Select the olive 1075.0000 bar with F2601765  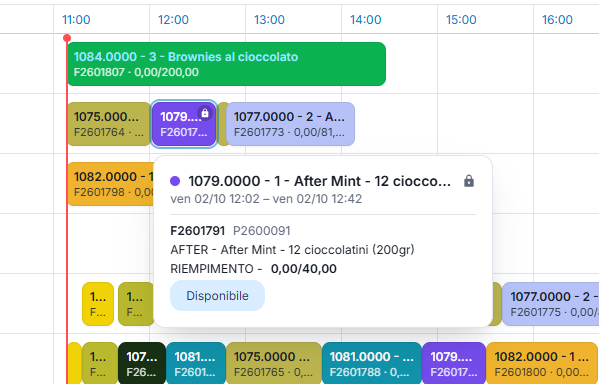tap(274, 363)
